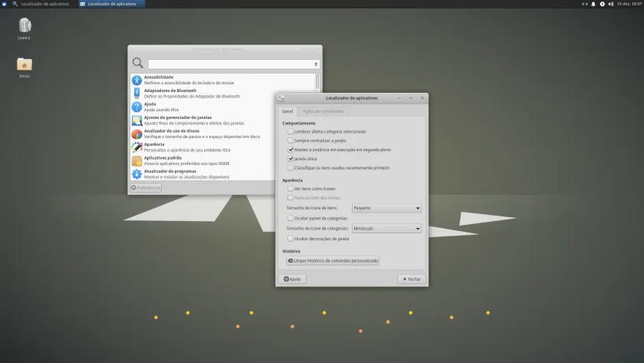The height and width of the screenshot is (363, 644).
Task: Click the Aparência app icon
Action: coord(136,147)
